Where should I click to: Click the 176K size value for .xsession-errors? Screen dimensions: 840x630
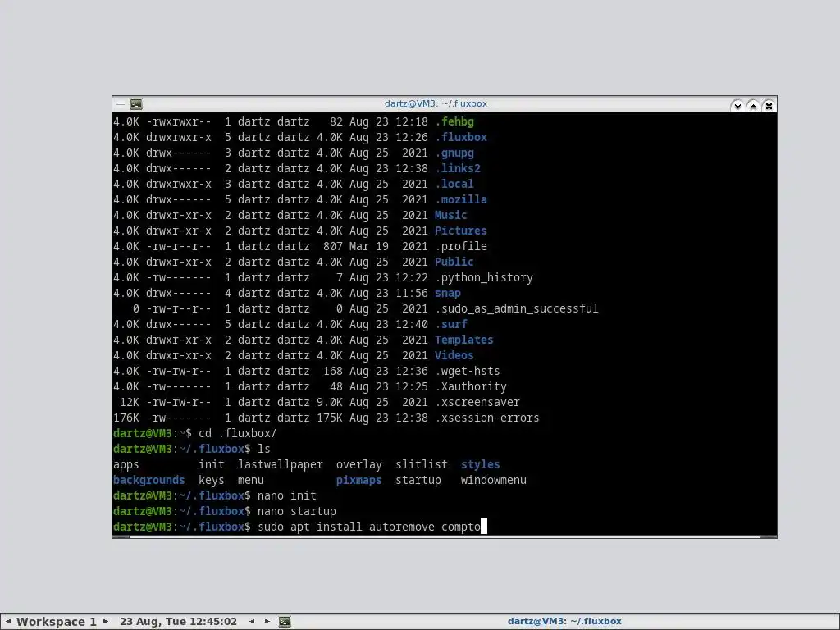tap(126, 418)
